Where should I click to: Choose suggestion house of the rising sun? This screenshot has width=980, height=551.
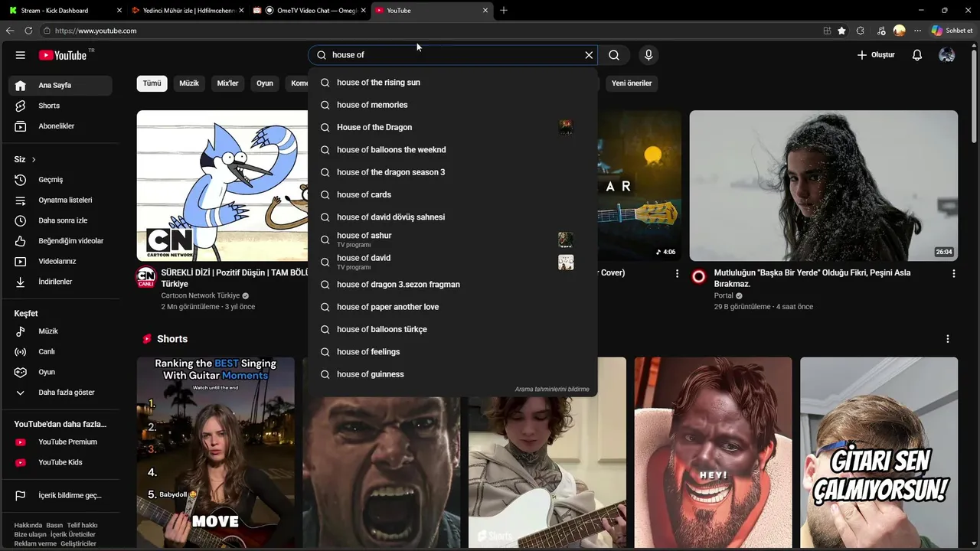[x=452, y=83]
